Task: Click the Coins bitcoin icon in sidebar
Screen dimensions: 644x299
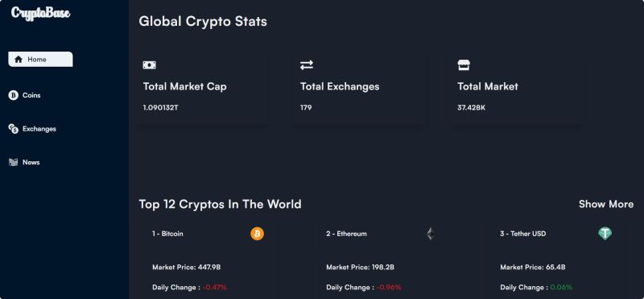Action: tap(13, 95)
